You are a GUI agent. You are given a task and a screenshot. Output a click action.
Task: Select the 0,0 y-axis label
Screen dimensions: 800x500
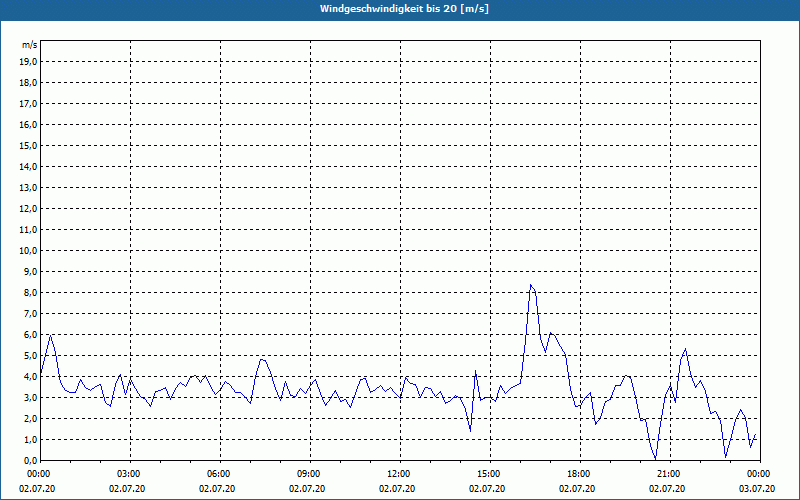pyautogui.click(x=30, y=460)
